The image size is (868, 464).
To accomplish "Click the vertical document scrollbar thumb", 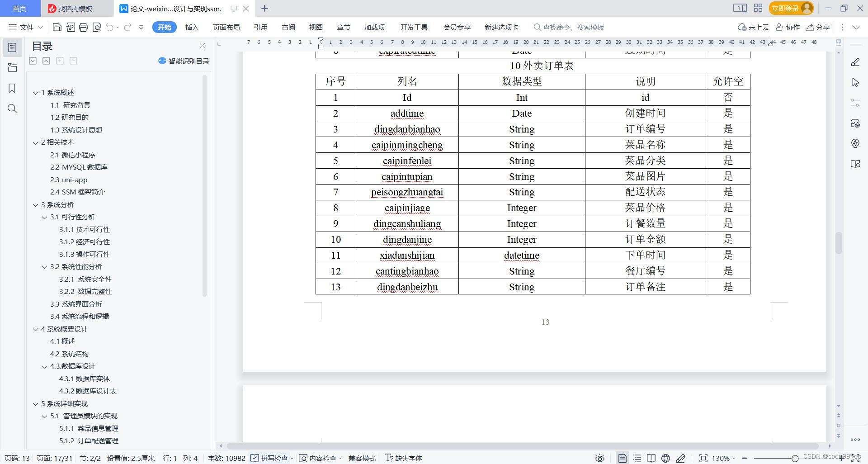I will pos(839,243).
